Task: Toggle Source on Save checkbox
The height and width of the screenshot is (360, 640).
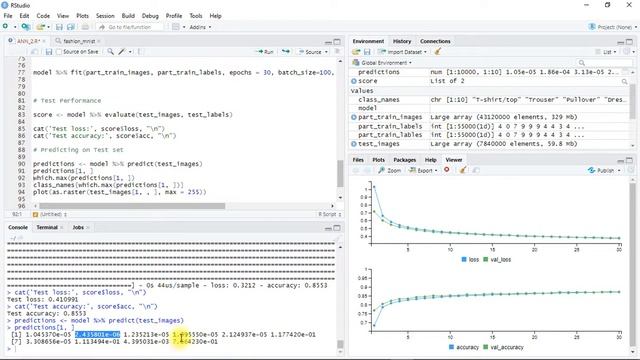Action: coord(59,52)
